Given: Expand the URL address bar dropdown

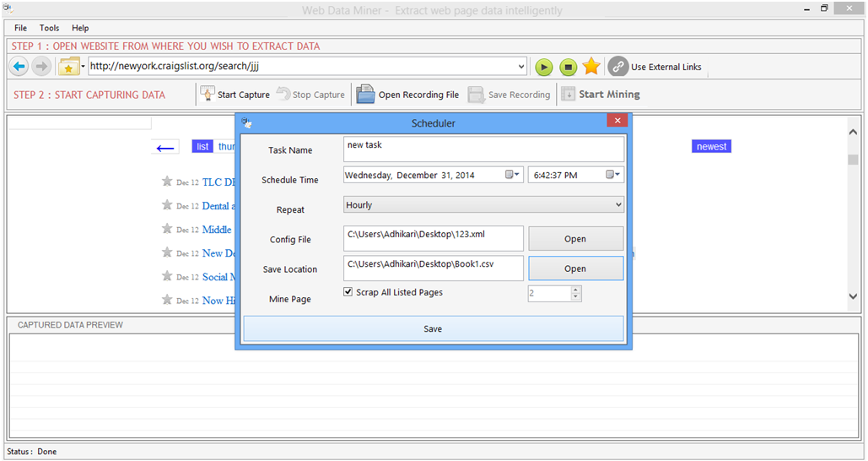Looking at the screenshot, I should point(521,67).
